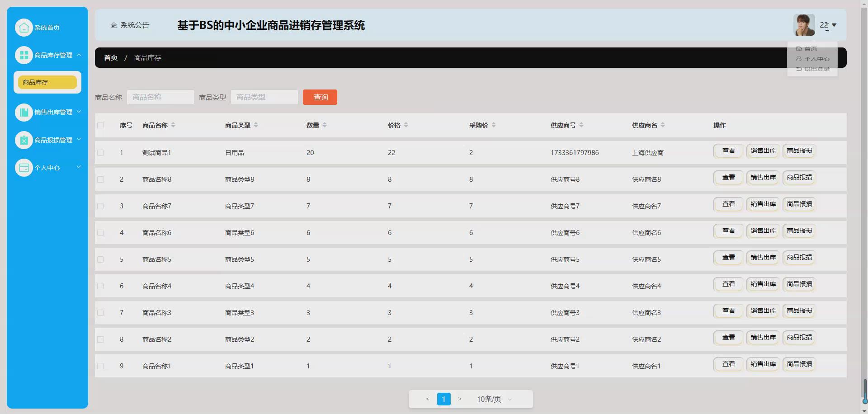Check the row for 商品名称5
The image size is (868, 414).
[x=100, y=259]
